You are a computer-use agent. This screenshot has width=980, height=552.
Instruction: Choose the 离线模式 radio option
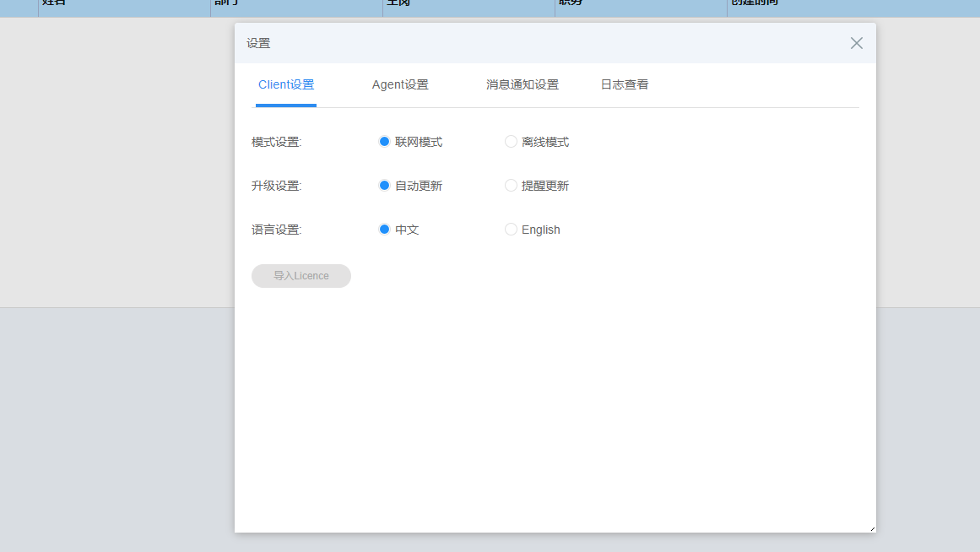[x=511, y=142]
